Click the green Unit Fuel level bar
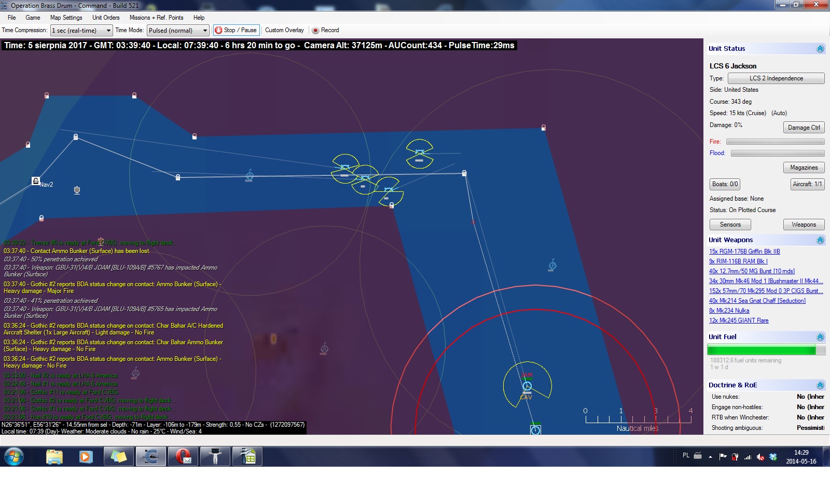 pyautogui.click(x=766, y=350)
